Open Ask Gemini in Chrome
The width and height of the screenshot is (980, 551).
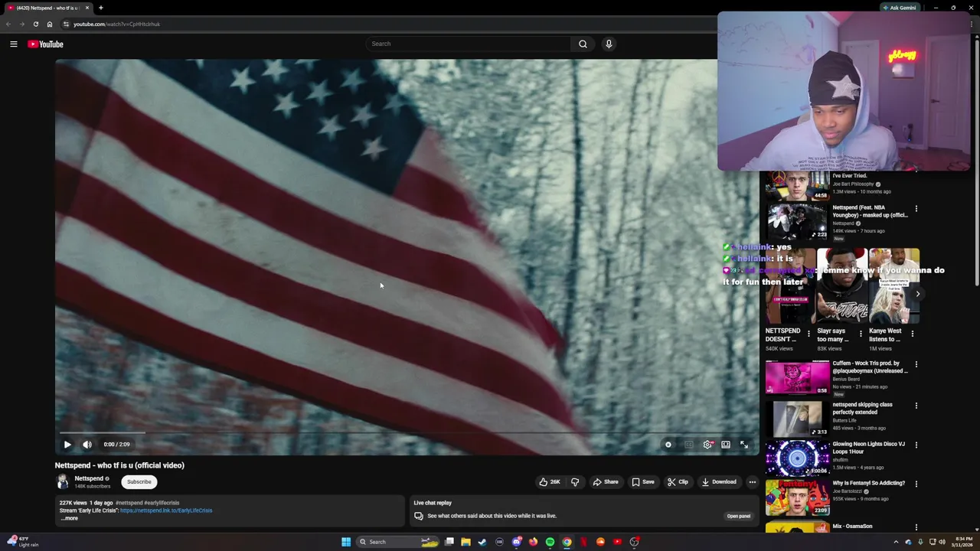(x=899, y=8)
